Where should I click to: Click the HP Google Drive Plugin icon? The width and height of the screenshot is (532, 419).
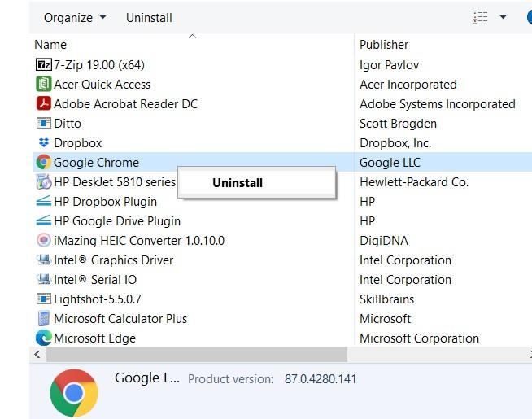43,220
